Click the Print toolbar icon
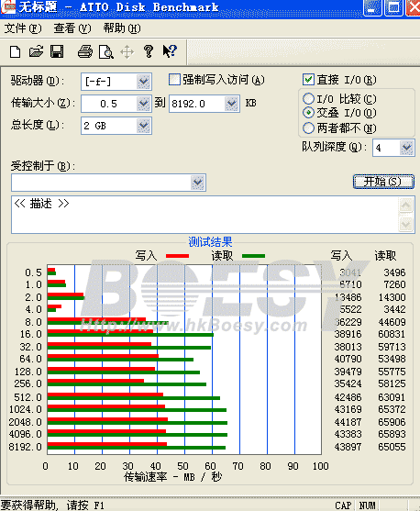420x511 pixels. (85, 51)
